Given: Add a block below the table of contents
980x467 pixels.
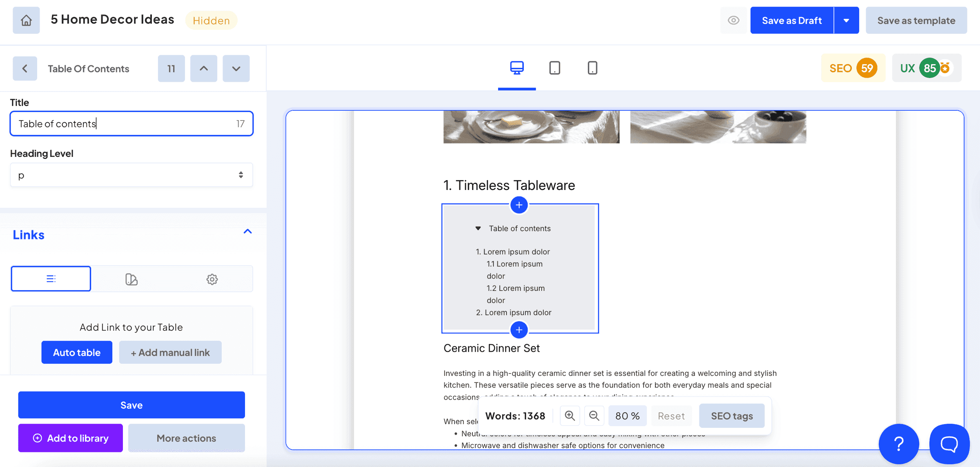Looking at the screenshot, I should 519,330.
